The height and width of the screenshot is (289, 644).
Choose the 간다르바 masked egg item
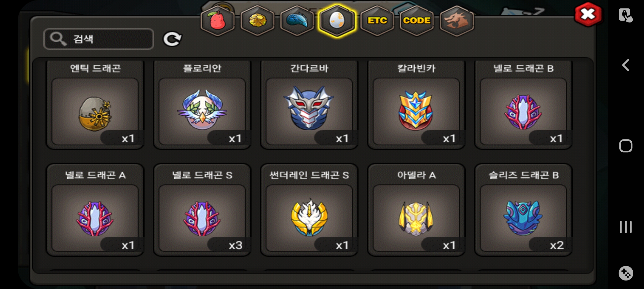(309, 105)
